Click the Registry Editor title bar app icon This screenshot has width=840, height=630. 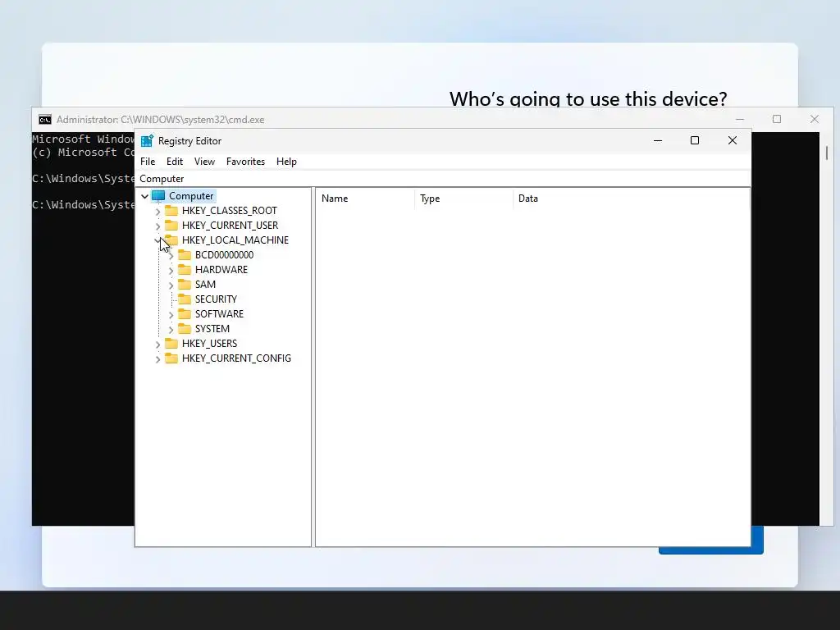pos(147,140)
